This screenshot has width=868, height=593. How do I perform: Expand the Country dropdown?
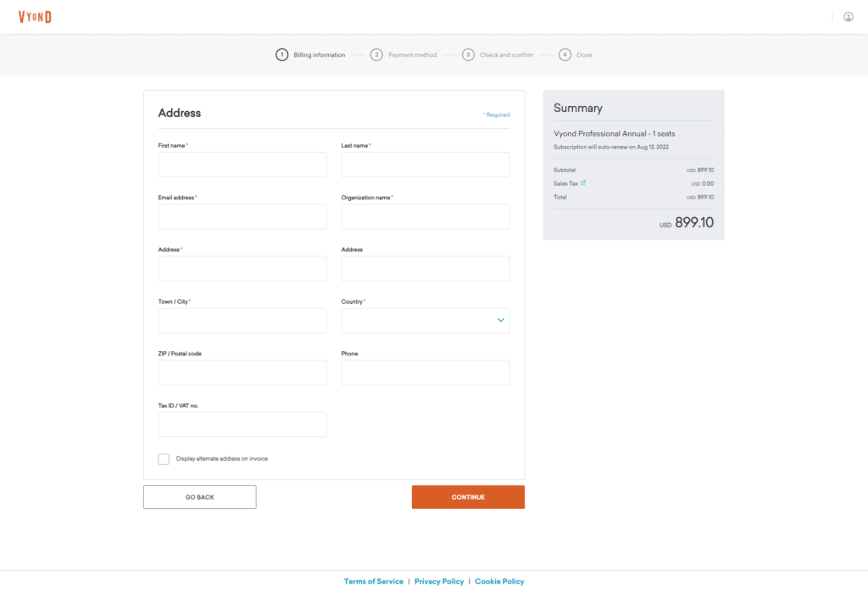426,321
